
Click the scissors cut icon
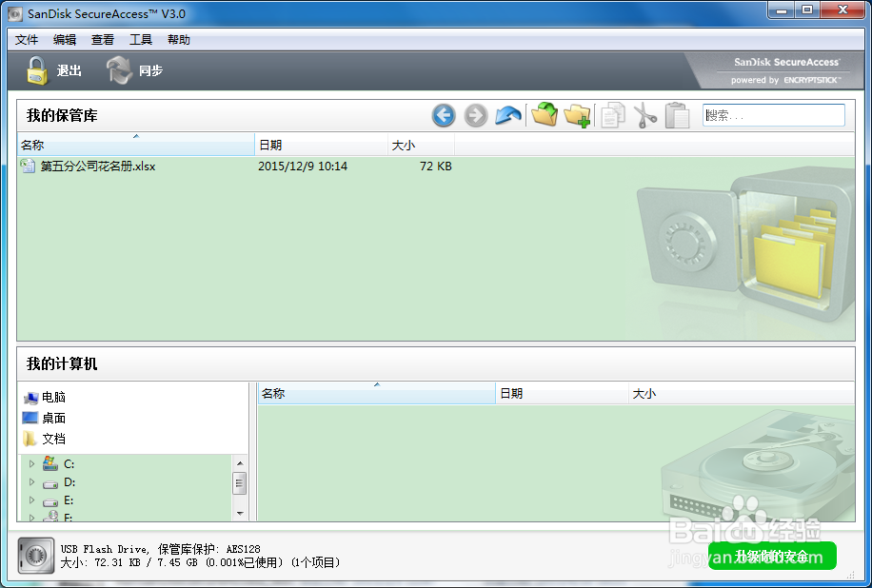tap(645, 115)
